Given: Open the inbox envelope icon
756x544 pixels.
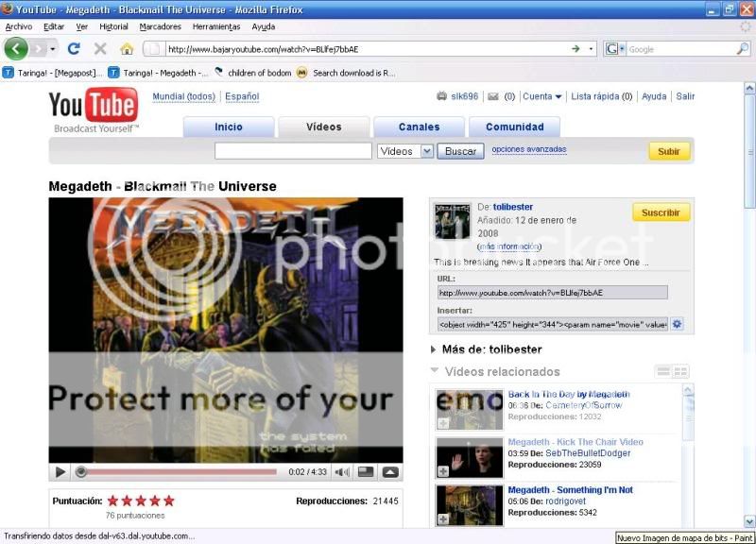Looking at the screenshot, I should point(492,96).
